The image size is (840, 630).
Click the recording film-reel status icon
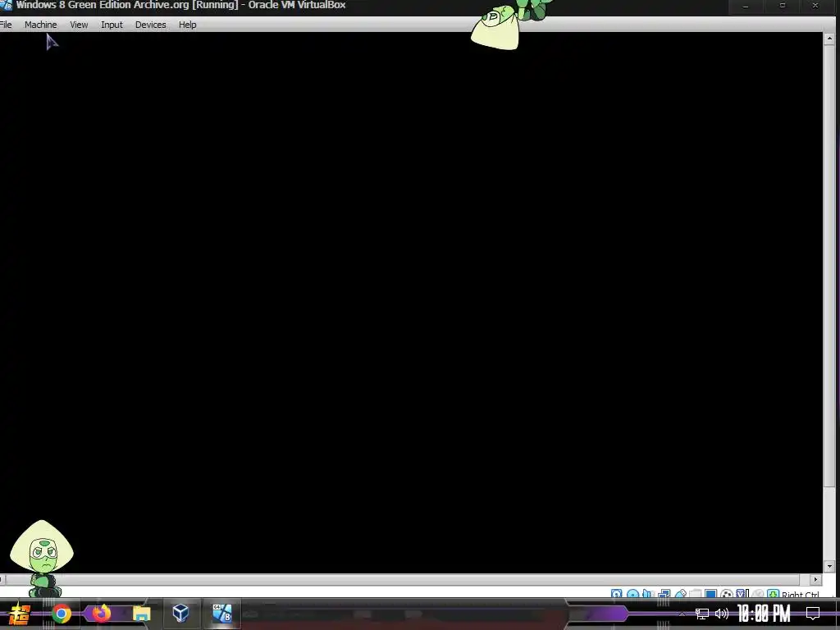tap(727, 594)
